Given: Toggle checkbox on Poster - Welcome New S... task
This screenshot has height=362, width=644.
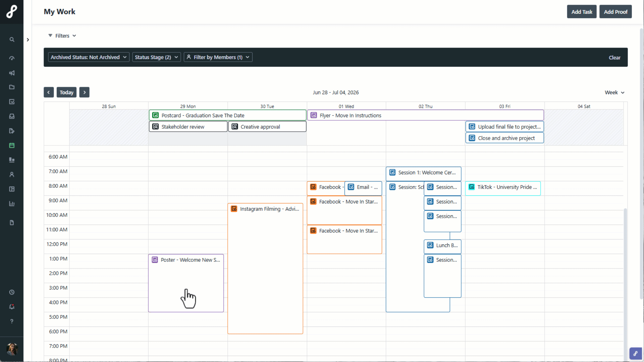Looking at the screenshot, I should (x=155, y=260).
